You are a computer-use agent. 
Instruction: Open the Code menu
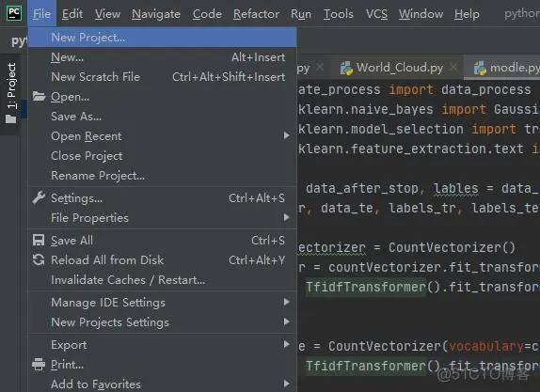(x=207, y=14)
